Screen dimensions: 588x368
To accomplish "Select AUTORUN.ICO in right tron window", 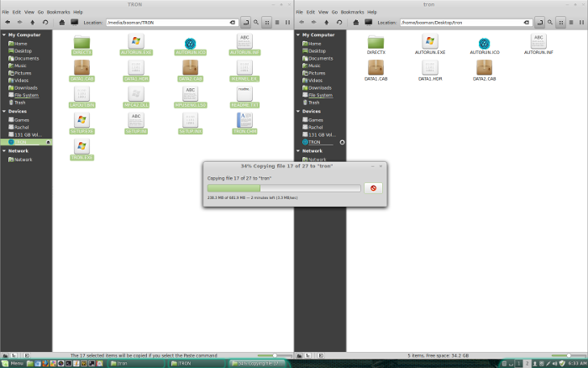I will [484, 45].
